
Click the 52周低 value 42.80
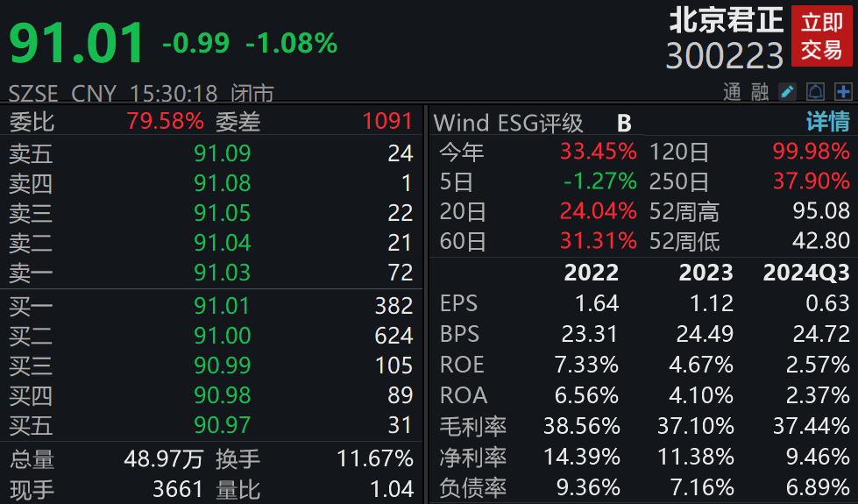click(821, 241)
